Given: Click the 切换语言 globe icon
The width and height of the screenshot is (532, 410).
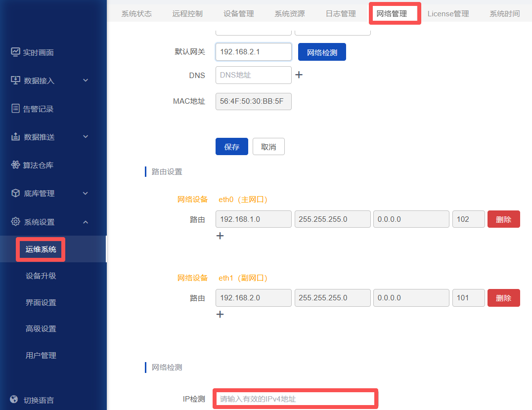Looking at the screenshot, I should (x=14, y=400).
